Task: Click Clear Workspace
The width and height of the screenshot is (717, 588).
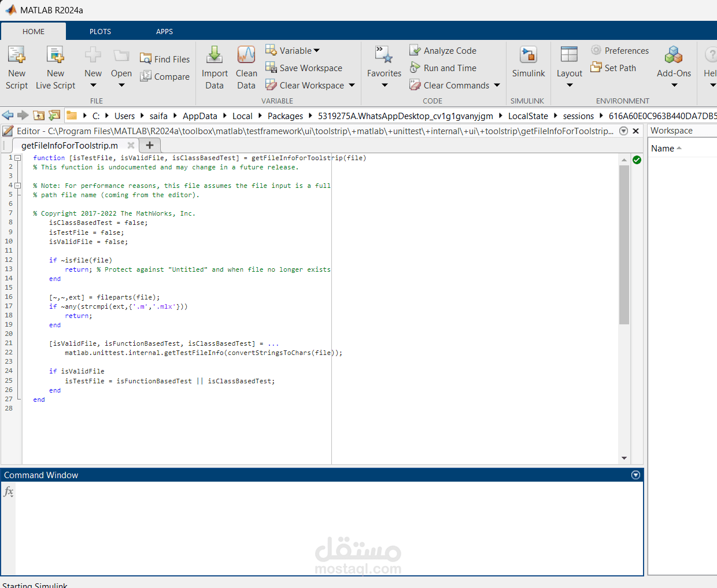Action: pos(305,85)
